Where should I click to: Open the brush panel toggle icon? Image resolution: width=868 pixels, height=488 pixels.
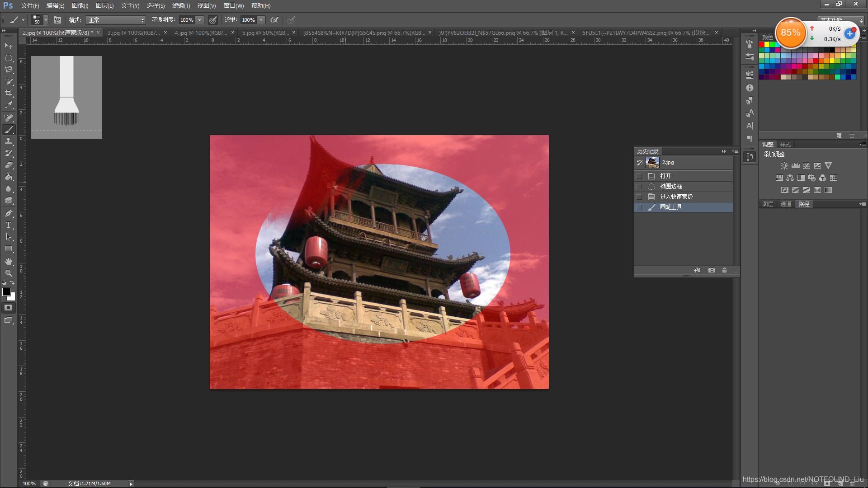click(x=57, y=20)
